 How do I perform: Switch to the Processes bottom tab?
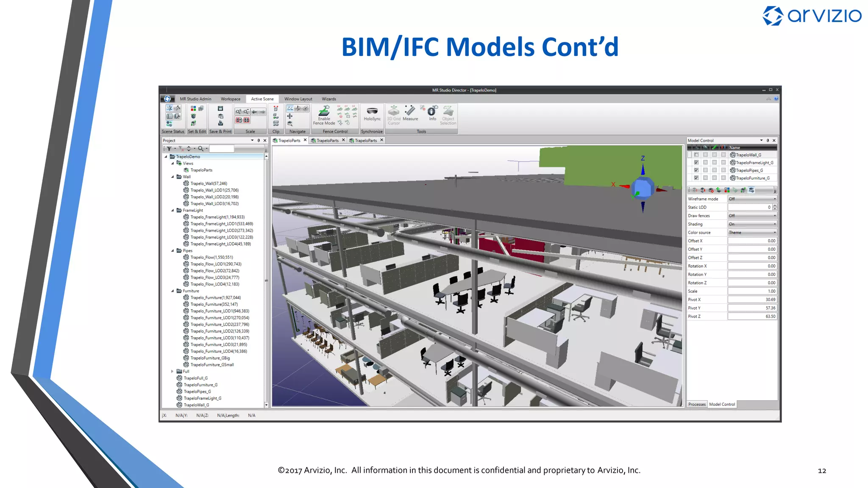click(697, 405)
